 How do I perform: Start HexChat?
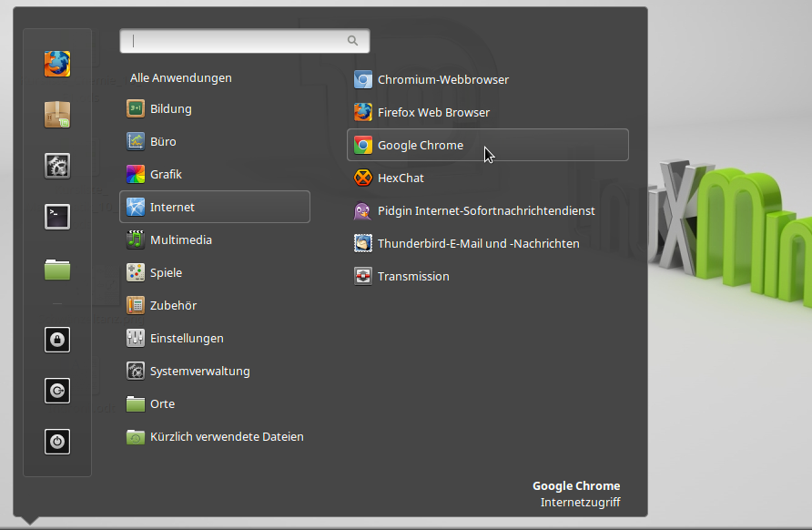[487, 178]
